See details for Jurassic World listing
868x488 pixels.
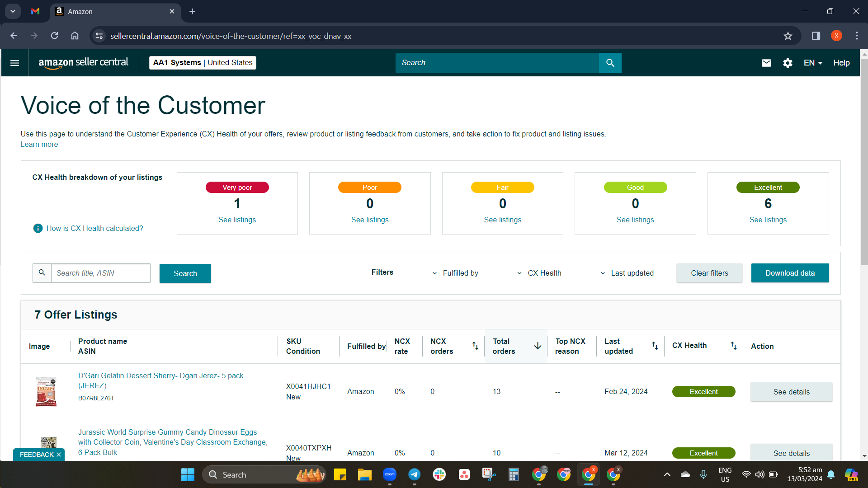(791, 453)
